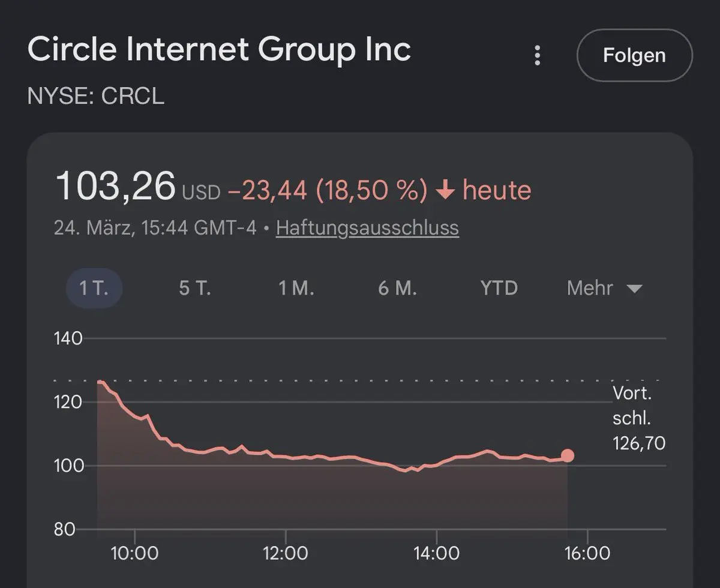Click the 14:00 time axis label
The image size is (720, 588).
pos(436,553)
